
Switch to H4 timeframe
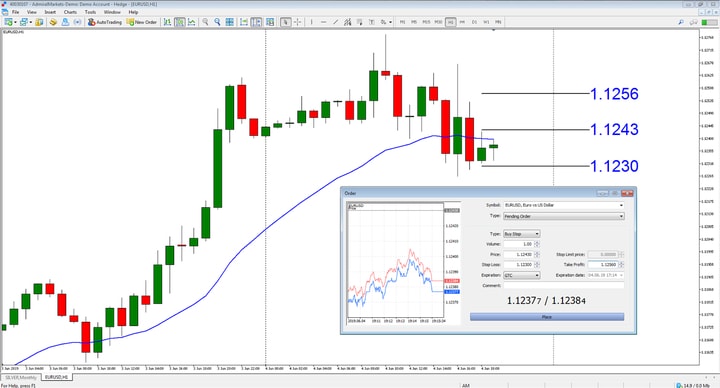(462, 22)
